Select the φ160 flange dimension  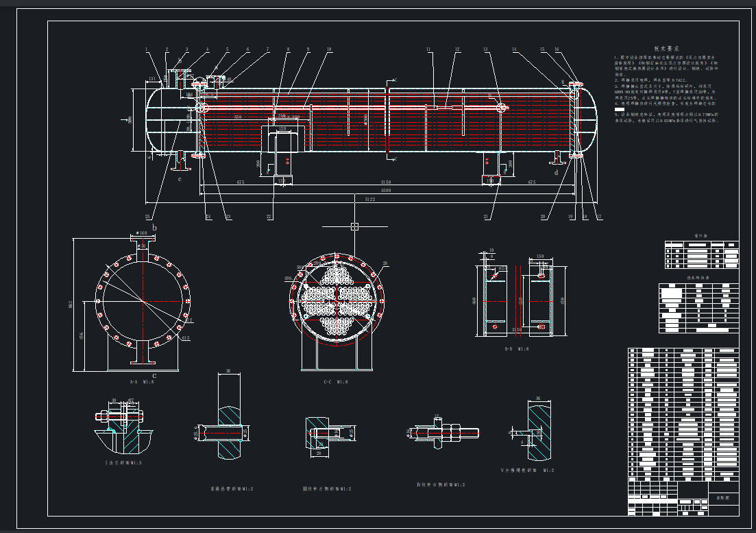point(142,233)
